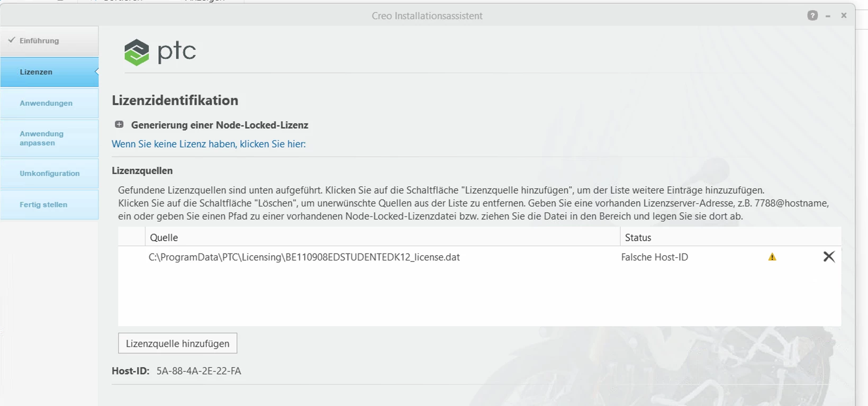Switch to the Umkonfiguration step
This screenshot has width=868, height=406.
(x=49, y=174)
